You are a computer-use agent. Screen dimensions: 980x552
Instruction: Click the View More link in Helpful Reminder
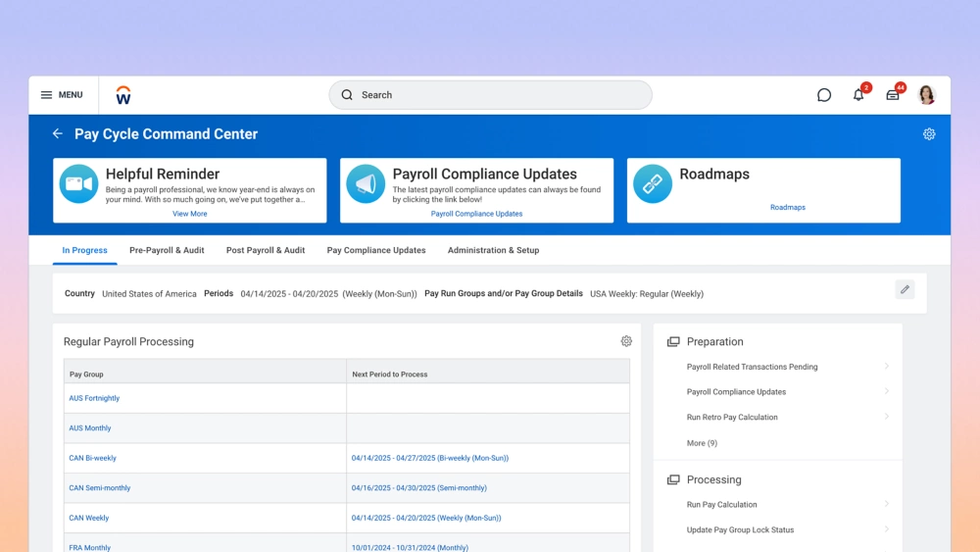[190, 214]
